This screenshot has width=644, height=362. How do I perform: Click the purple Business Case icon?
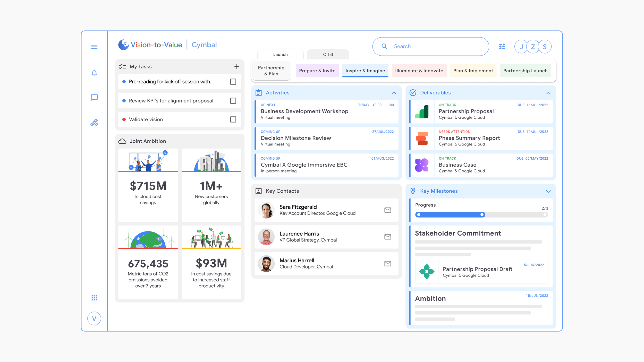click(422, 165)
